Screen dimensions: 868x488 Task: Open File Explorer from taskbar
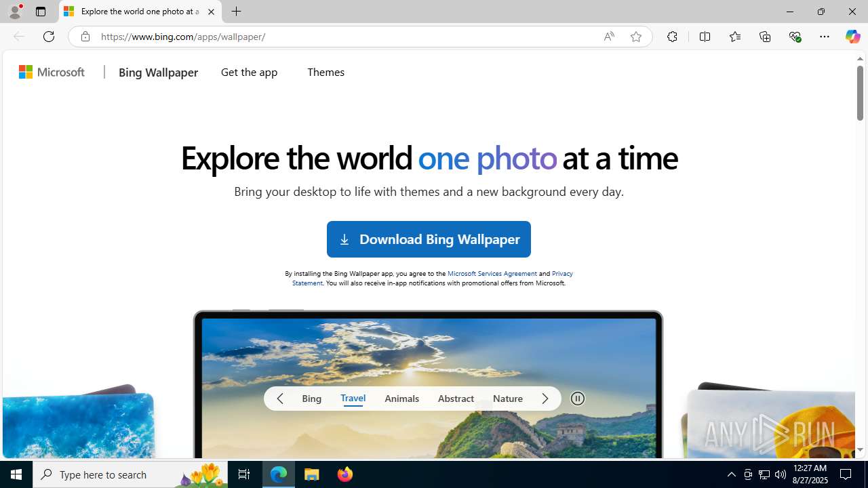point(312,474)
